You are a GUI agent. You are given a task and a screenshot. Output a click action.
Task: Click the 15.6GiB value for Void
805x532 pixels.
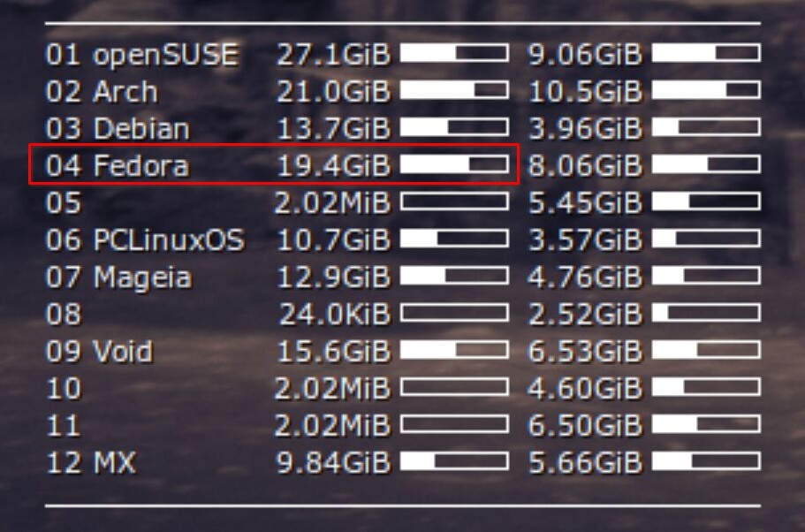tap(334, 351)
